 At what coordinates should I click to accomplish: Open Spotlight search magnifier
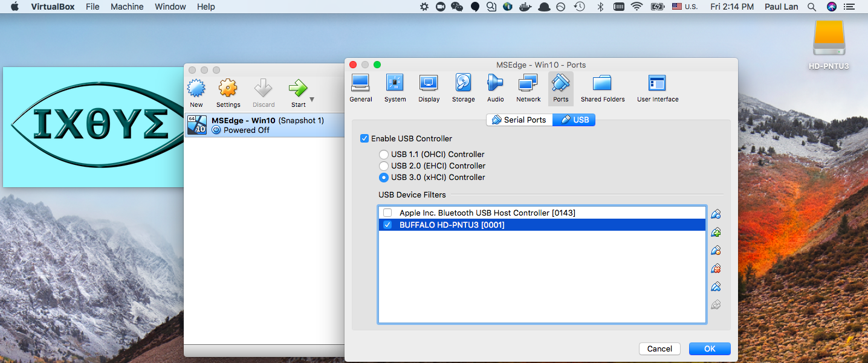811,7
